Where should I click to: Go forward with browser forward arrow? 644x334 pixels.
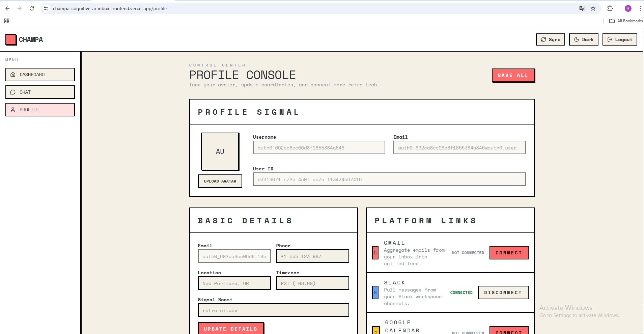(20, 8)
